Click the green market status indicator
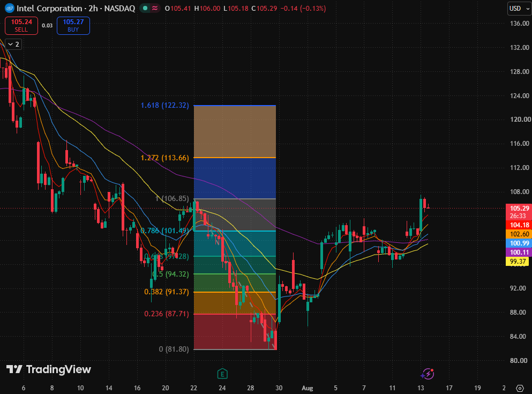 [145, 8]
